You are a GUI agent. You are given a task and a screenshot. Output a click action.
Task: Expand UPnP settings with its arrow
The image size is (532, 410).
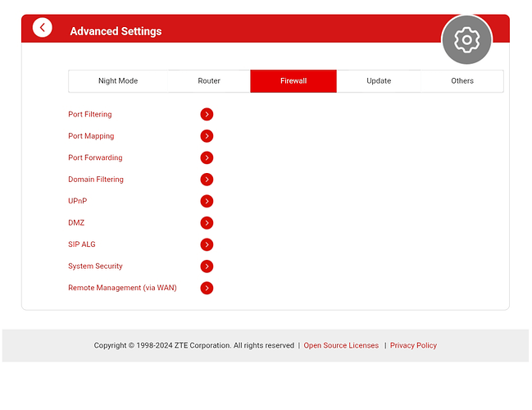207,202
